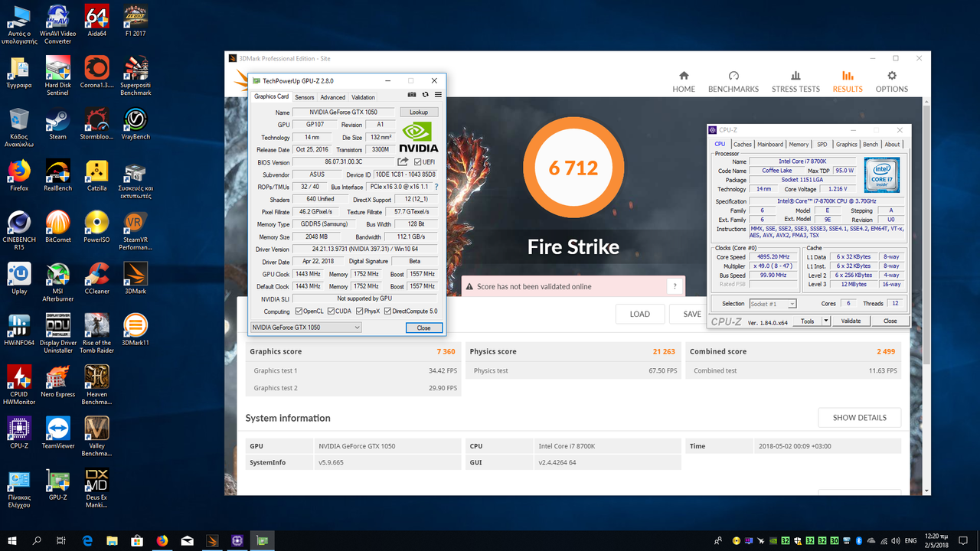Open the CPU-Z Bench tab
The image size is (980, 551).
871,144
